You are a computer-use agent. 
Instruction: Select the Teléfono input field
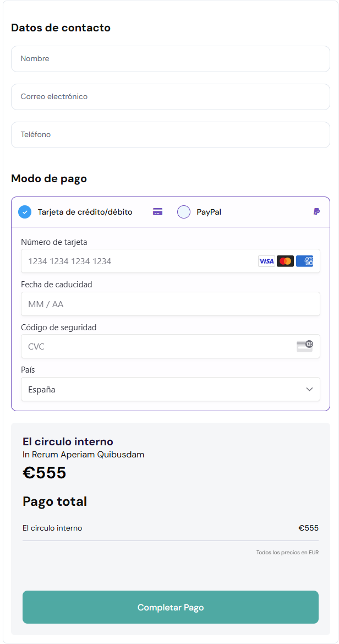[x=171, y=135]
